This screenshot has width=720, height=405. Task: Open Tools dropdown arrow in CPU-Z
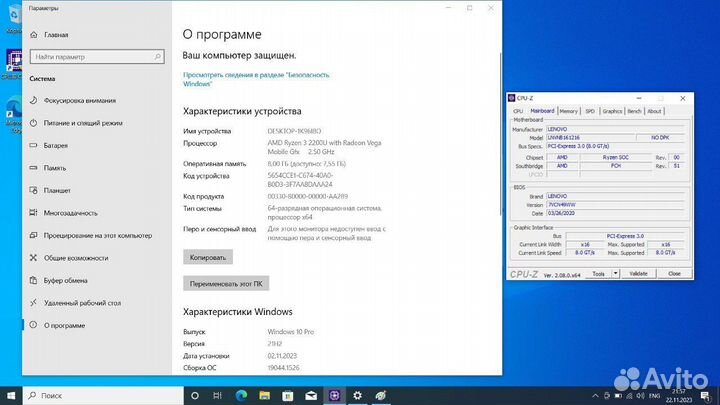615,274
